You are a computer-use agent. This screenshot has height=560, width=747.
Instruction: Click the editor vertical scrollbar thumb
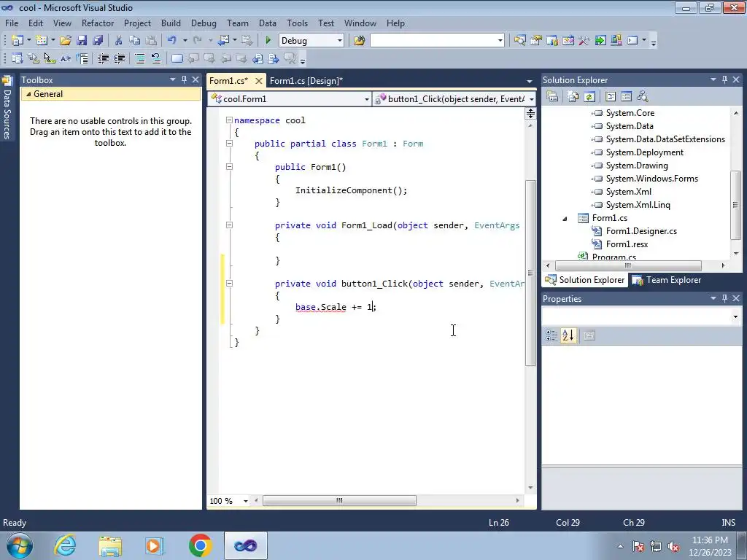pyautogui.click(x=530, y=273)
